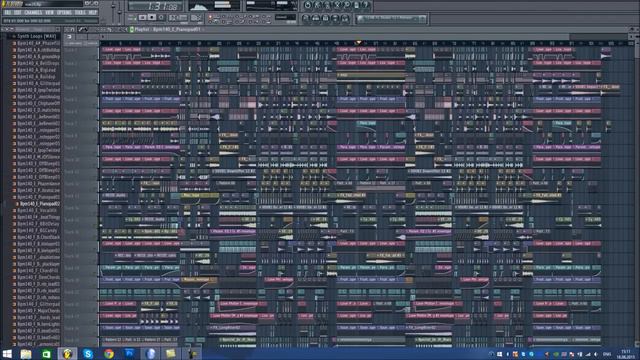Switch to FL Studio taskbar icon
The height and width of the screenshot is (360, 640).
(x=67, y=354)
